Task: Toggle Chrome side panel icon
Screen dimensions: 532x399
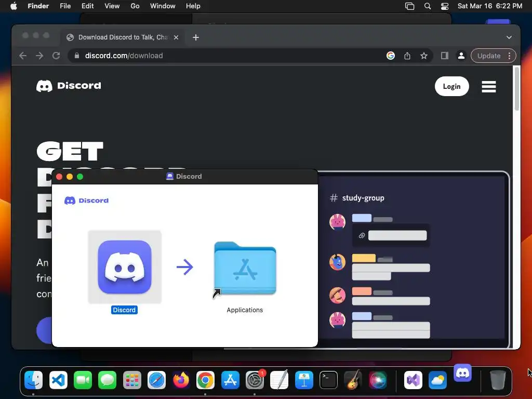Action: pyautogui.click(x=445, y=56)
